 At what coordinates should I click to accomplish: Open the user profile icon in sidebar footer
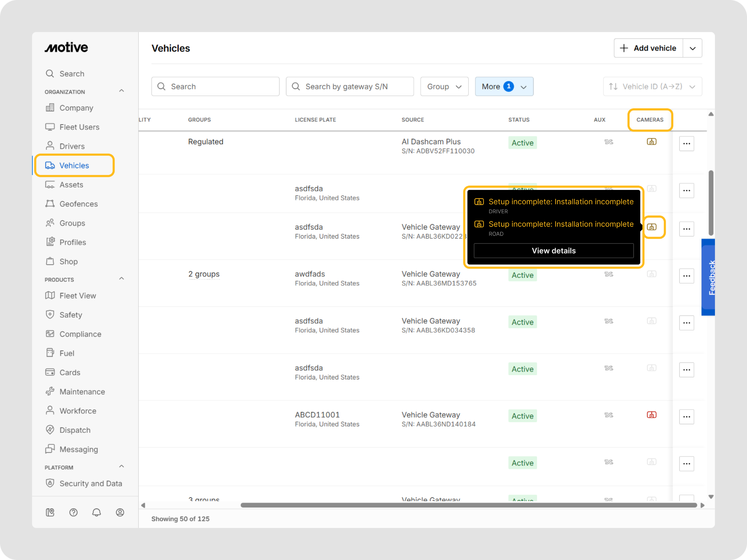click(120, 512)
